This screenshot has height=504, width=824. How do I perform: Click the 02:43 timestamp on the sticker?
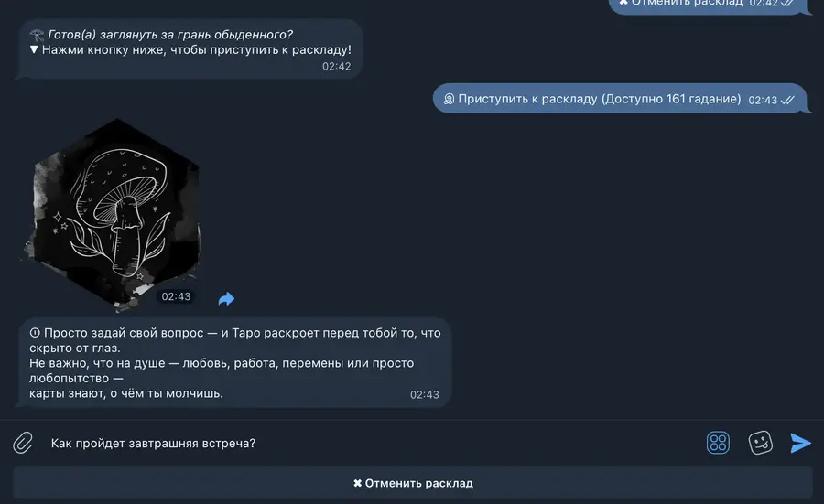[x=176, y=296]
